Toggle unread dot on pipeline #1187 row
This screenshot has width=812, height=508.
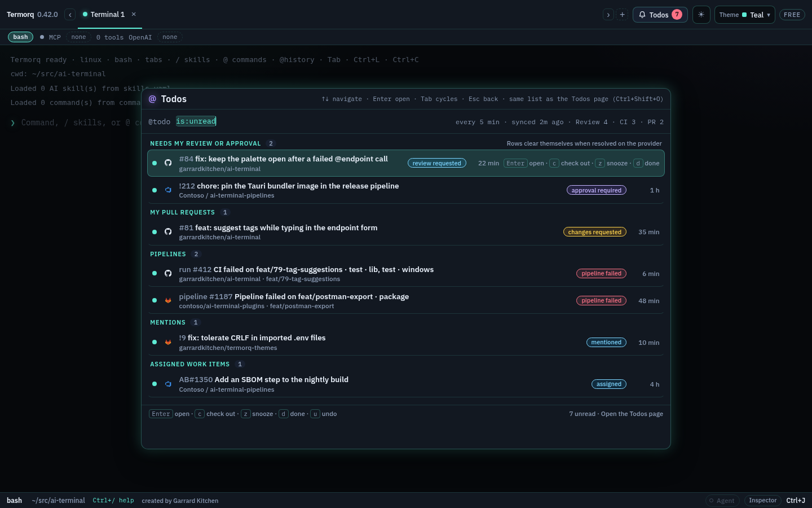[x=155, y=301]
